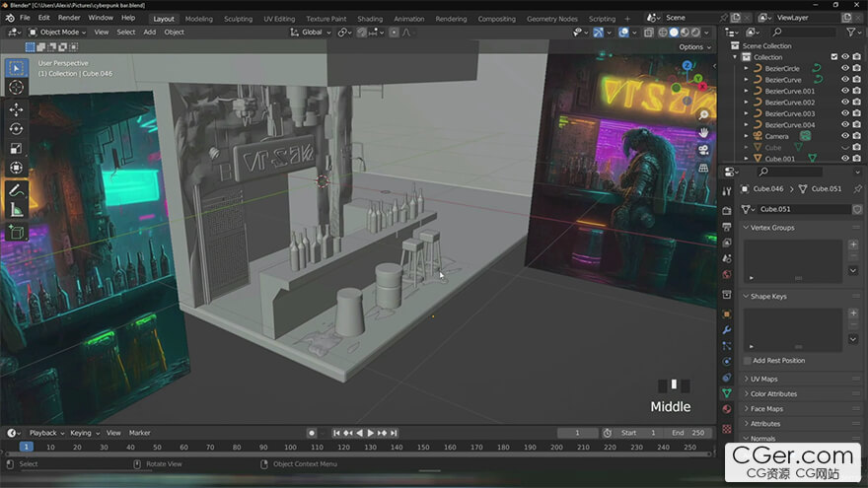Open the Particles properties tab

pyautogui.click(x=727, y=346)
